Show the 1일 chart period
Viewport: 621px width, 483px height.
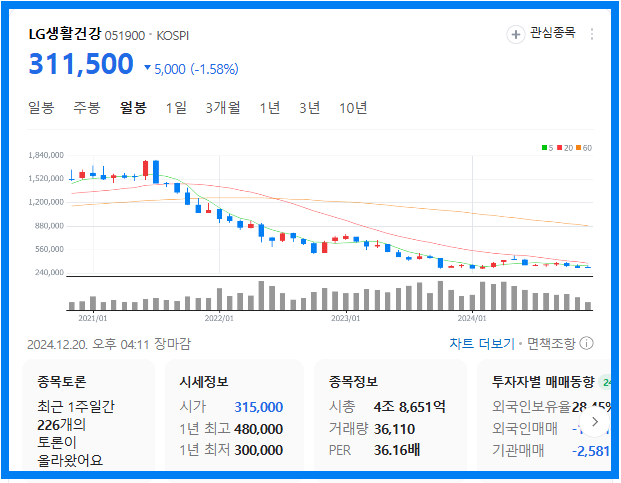click(176, 107)
